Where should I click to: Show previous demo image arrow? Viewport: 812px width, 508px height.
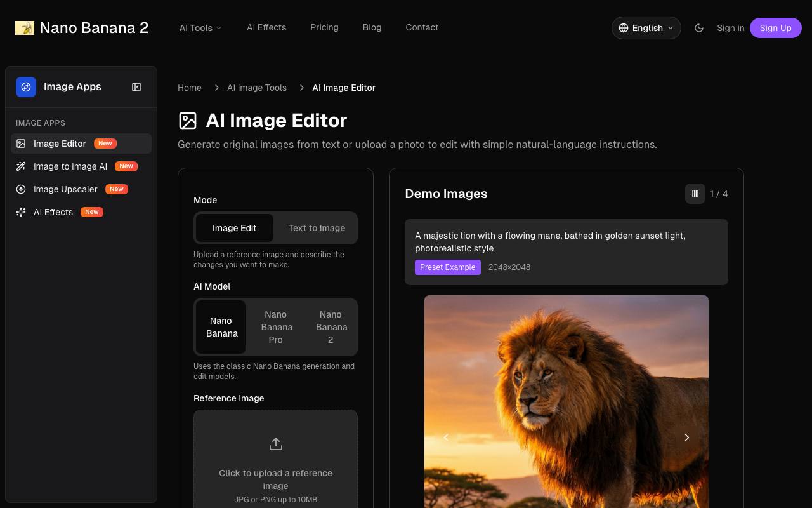click(446, 437)
